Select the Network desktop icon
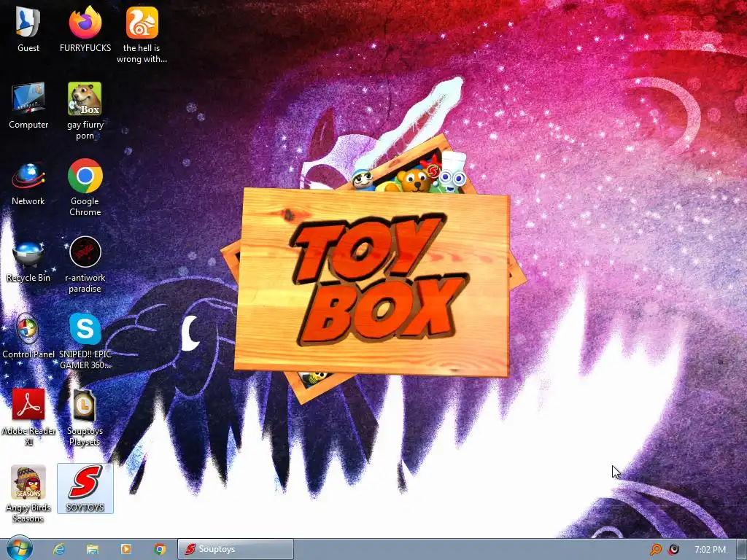Image resolution: width=747 pixels, height=560 pixels. point(28,183)
